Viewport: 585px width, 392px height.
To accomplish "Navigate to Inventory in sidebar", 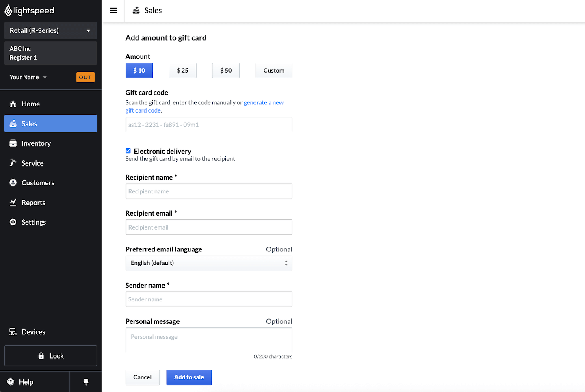I will [36, 143].
